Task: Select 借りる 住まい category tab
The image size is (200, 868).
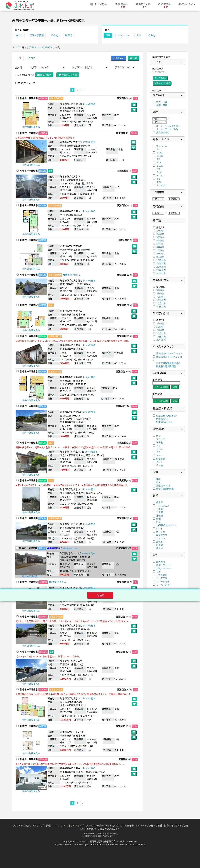Action: (19, 35)
